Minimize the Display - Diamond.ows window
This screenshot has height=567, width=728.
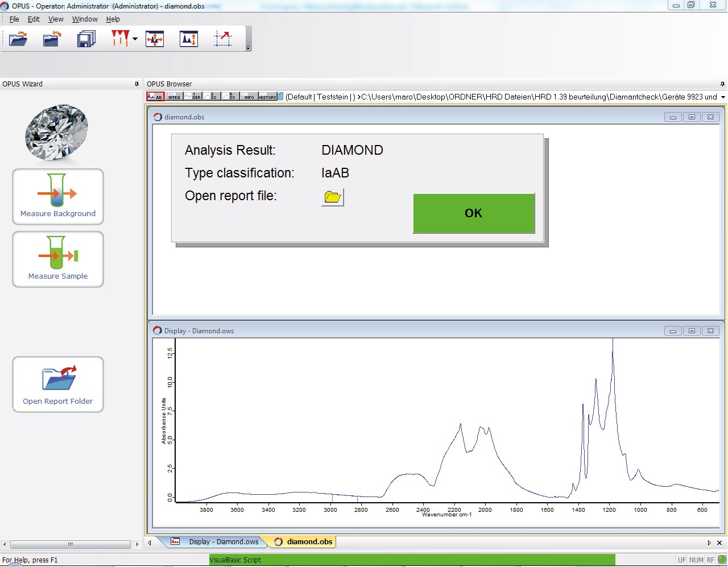(673, 331)
